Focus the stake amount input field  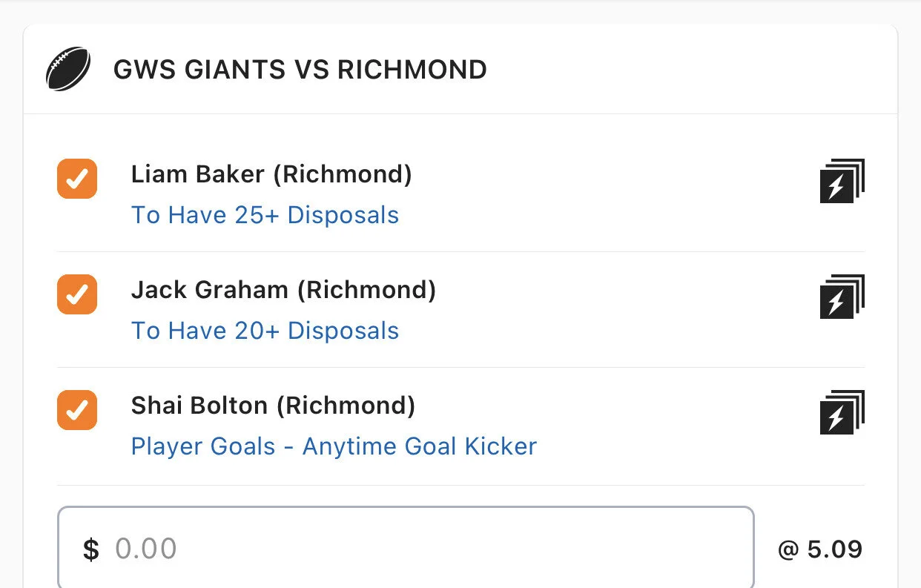point(430,549)
